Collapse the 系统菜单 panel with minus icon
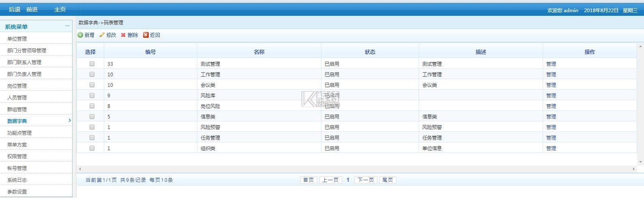644x198 pixels. tap(67, 26)
